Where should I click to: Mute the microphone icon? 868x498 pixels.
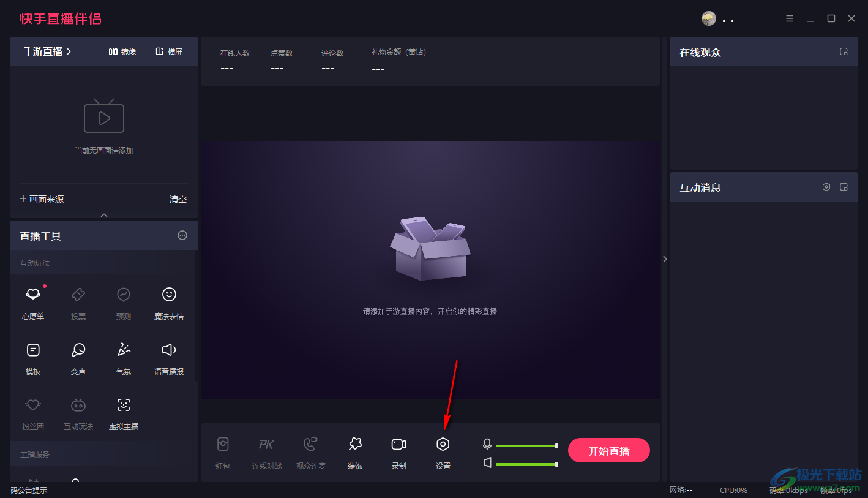point(487,445)
